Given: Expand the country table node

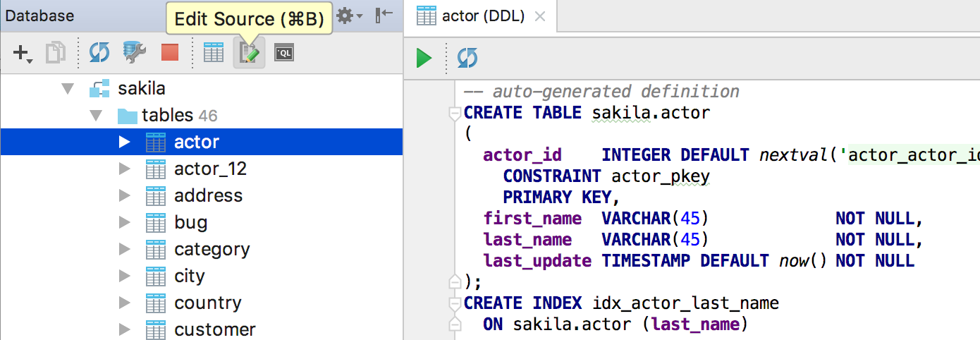Looking at the screenshot, I should (125, 303).
